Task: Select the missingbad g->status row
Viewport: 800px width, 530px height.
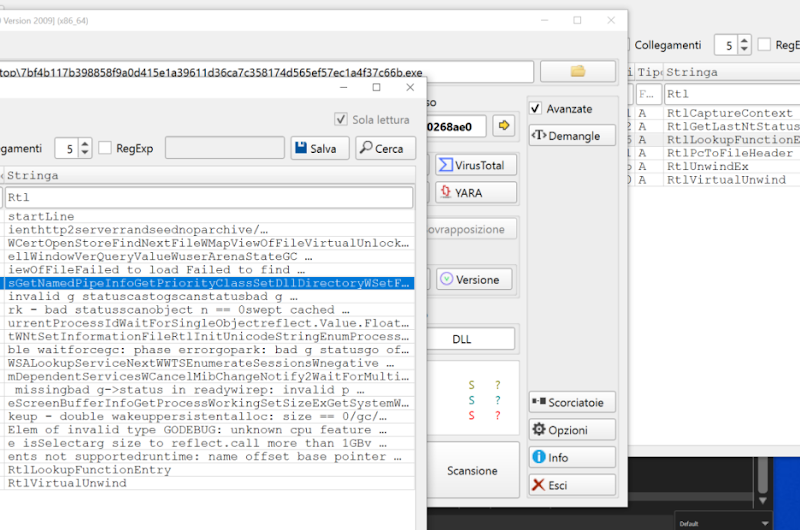Action: (209, 390)
